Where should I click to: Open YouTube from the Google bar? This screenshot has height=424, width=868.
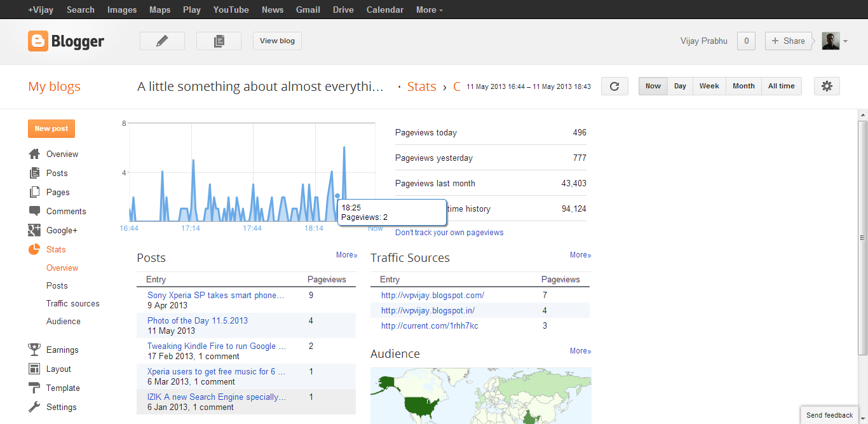point(231,10)
